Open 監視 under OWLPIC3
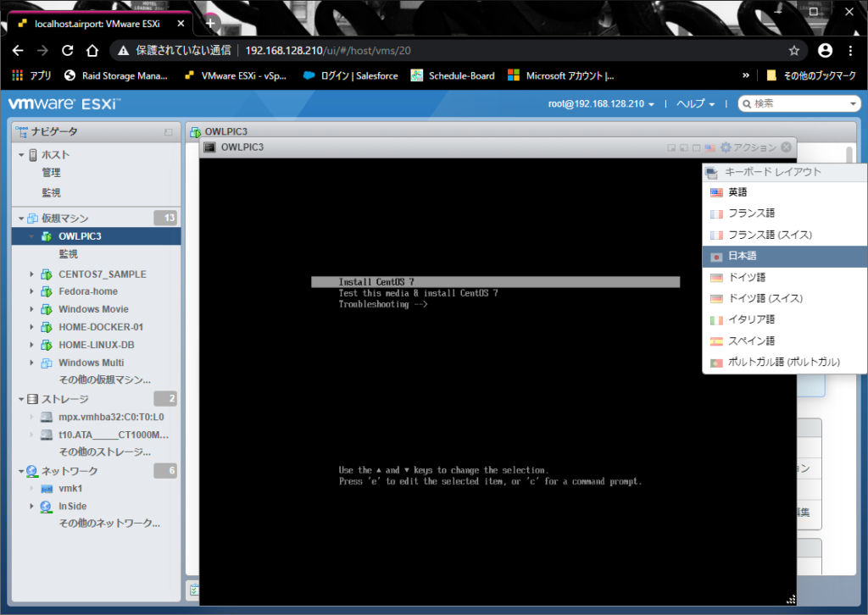The height and width of the screenshot is (615, 868). pyautogui.click(x=69, y=254)
